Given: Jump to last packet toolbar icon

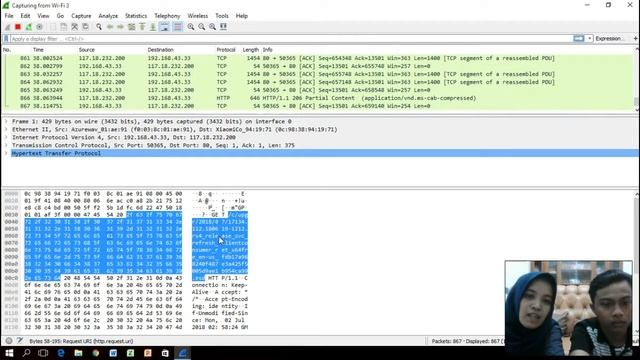Looking at the screenshot, I should pos(153,27).
